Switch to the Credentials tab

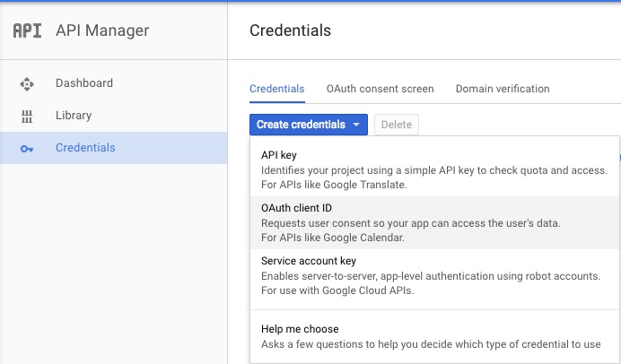(x=276, y=89)
